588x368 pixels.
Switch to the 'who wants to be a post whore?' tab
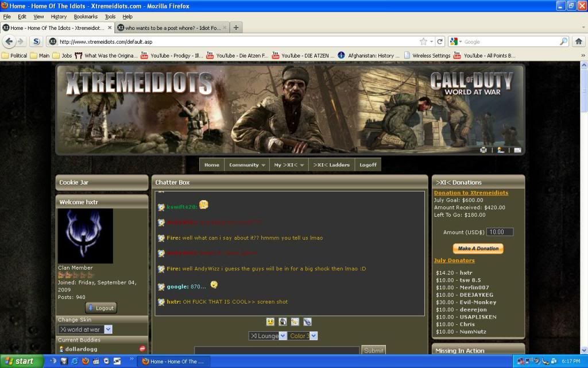pyautogui.click(x=172, y=28)
